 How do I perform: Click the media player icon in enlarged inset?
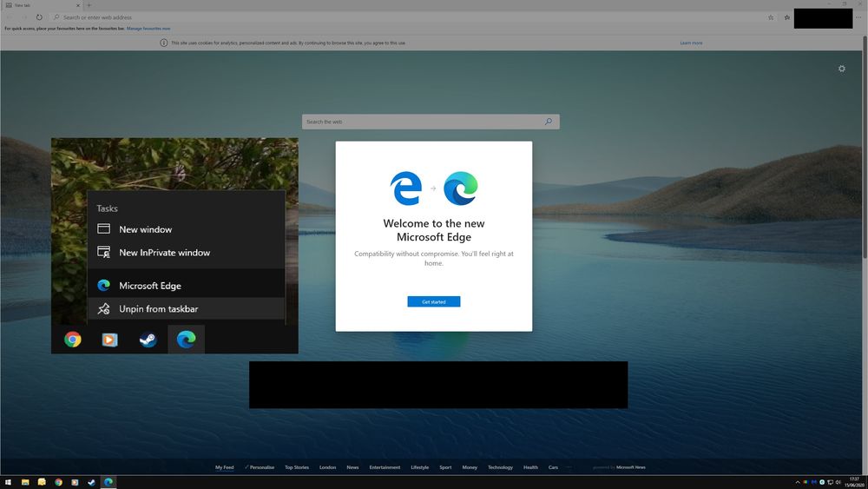(x=109, y=339)
